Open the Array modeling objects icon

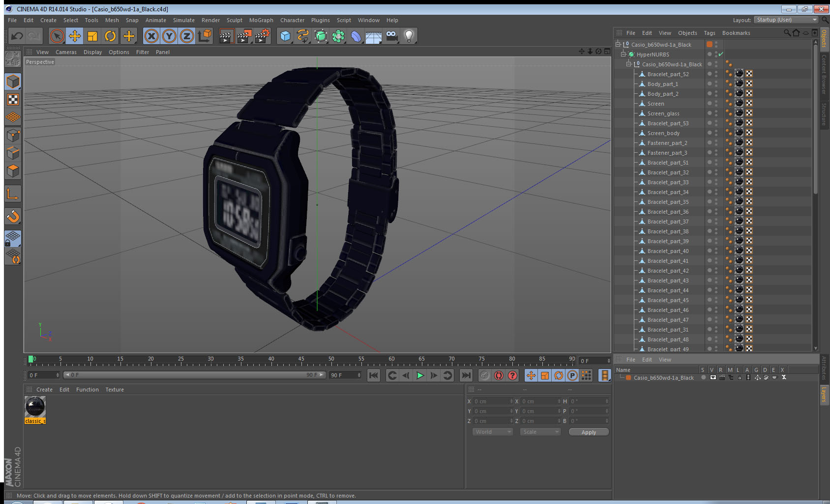(338, 36)
